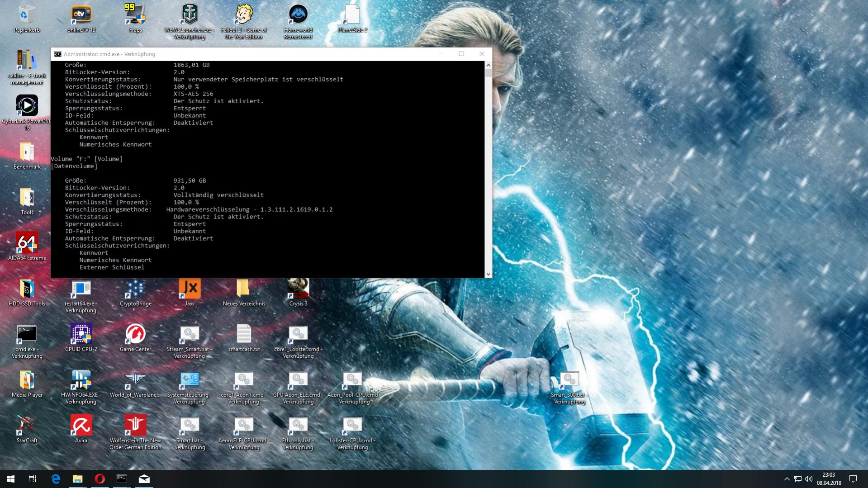Viewport: 868px width, 488px height.
Task: Select the Fallout 3 Game of the Year shortcut
Action: pyautogui.click(x=244, y=22)
